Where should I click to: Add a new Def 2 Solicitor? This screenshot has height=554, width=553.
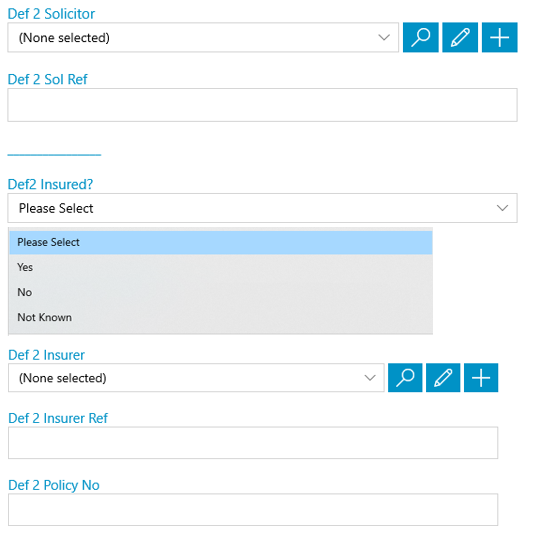[500, 37]
